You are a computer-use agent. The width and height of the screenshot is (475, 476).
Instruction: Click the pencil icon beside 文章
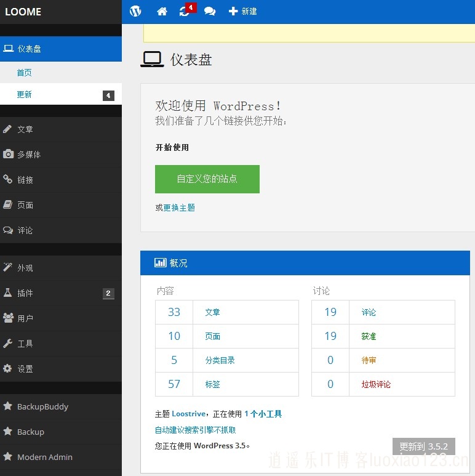click(x=7, y=129)
